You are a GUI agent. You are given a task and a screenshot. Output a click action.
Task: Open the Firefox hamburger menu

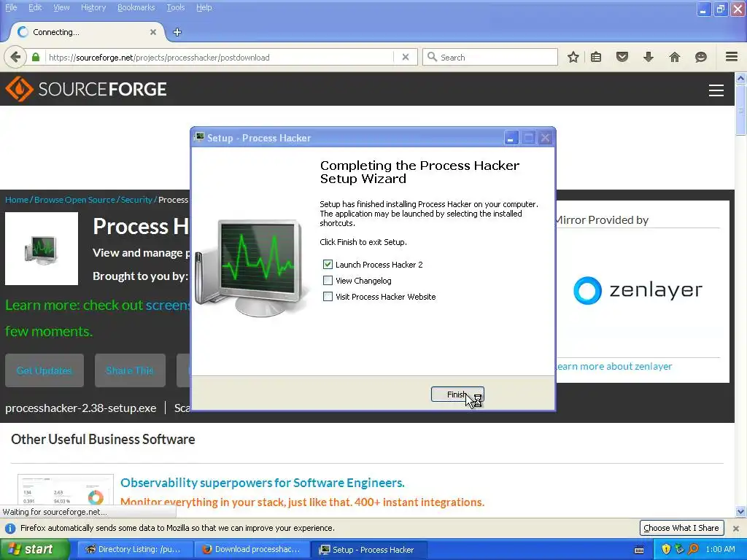tap(732, 57)
